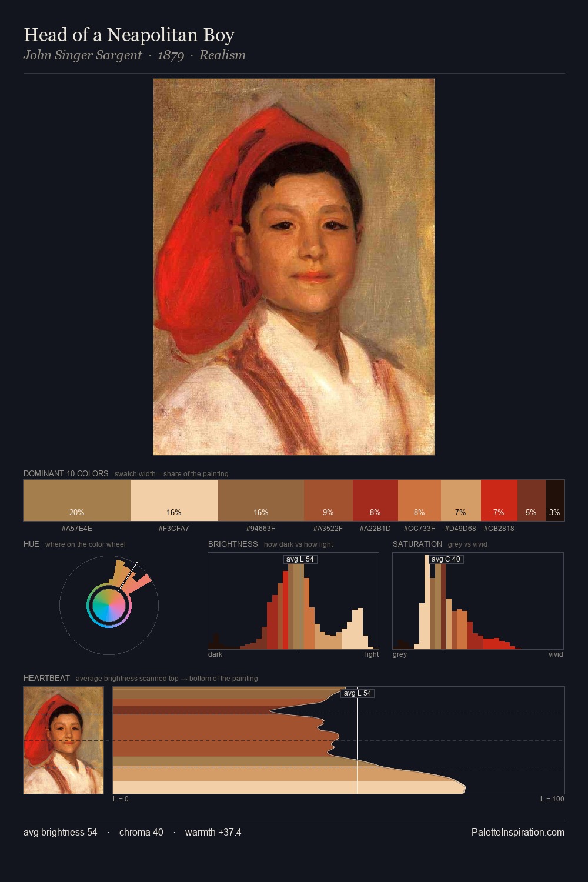The image size is (588, 882).
Task: Click the 'light' axis label
Action: pyautogui.click(x=372, y=654)
